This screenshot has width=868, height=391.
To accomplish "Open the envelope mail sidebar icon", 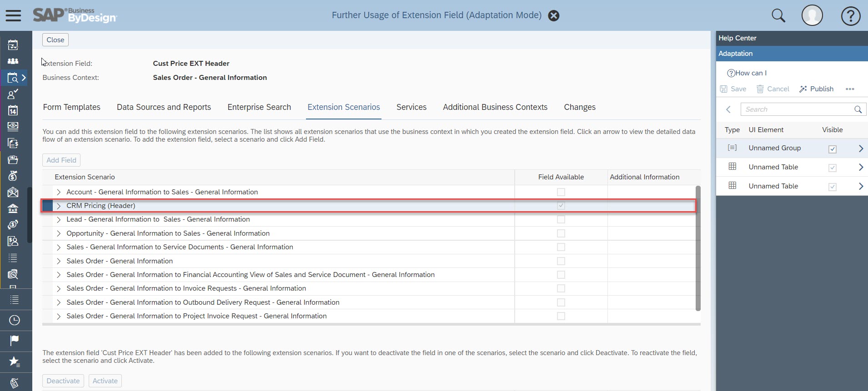I will [13, 192].
